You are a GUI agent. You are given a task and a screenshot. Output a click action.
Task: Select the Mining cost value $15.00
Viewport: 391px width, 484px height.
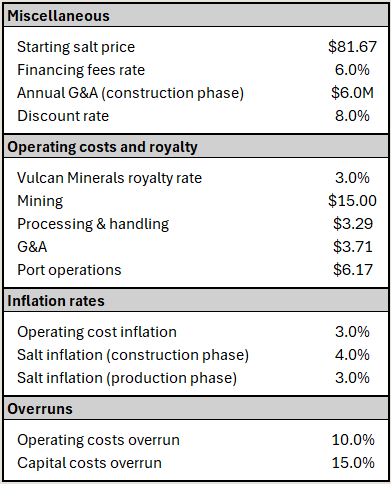(352, 201)
